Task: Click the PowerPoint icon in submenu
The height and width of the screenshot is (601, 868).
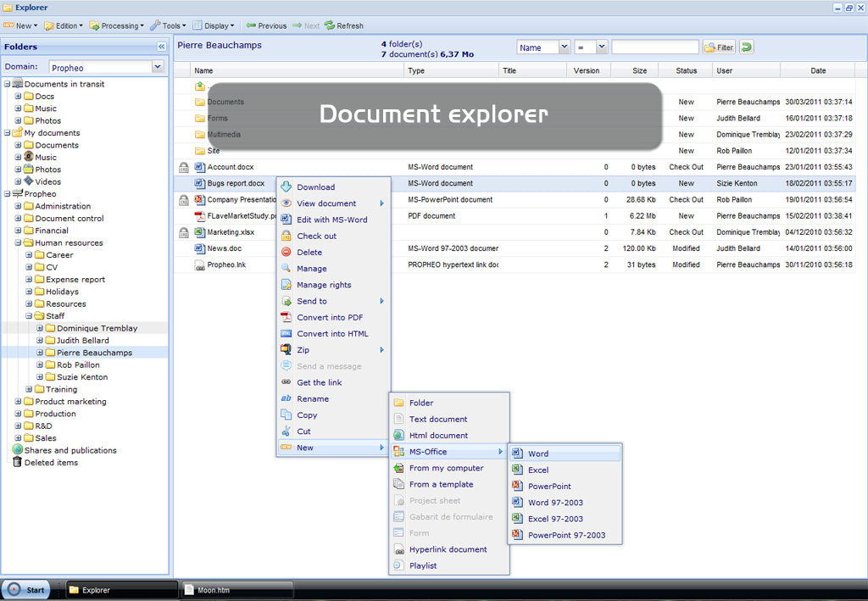Action: (516, 486)
